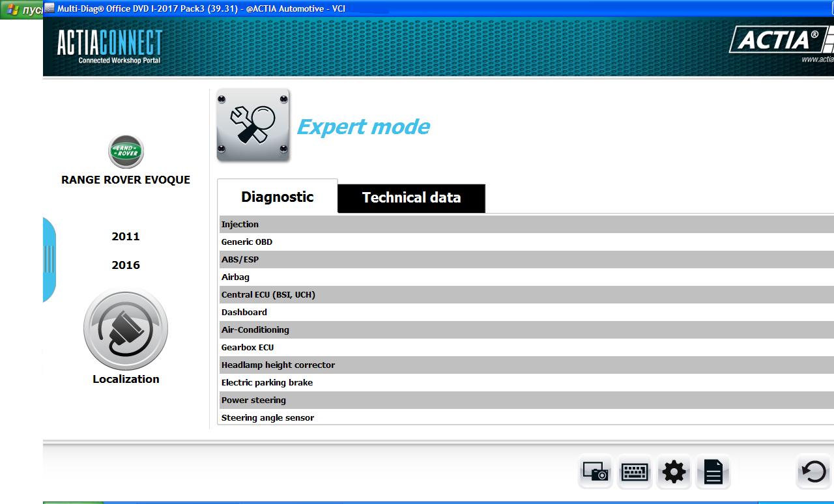Click the Localization label
This screenshot has width=834, height=504.
tap(126, 379)
